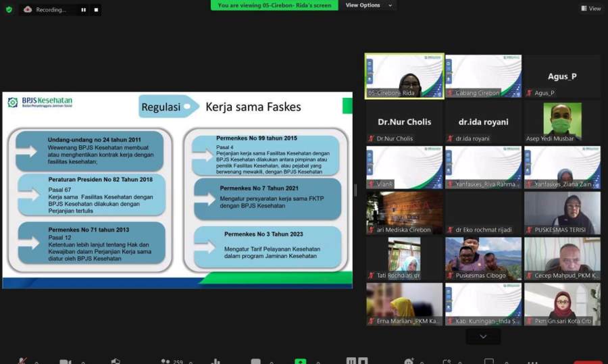This screenshot has height=364, width=608.
Task: Select 05-Cirebon- Rida's video tile
Action: [x=405, y=76]
